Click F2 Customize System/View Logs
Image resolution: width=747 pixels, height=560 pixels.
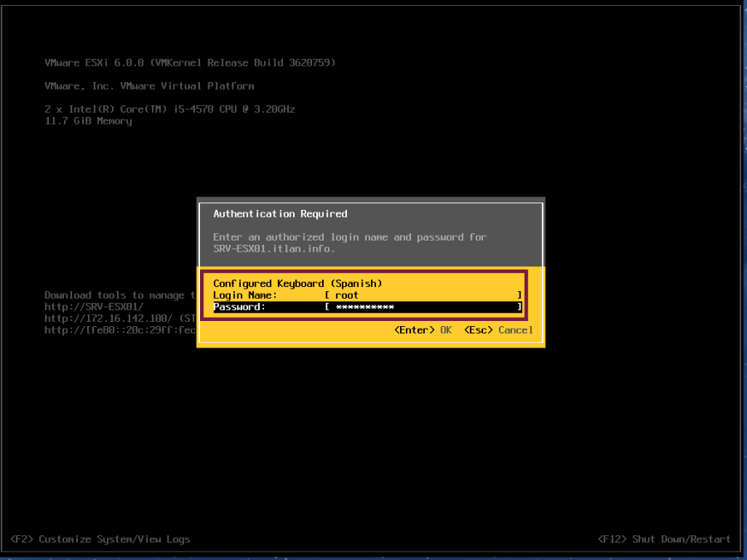tap(100, 539)
